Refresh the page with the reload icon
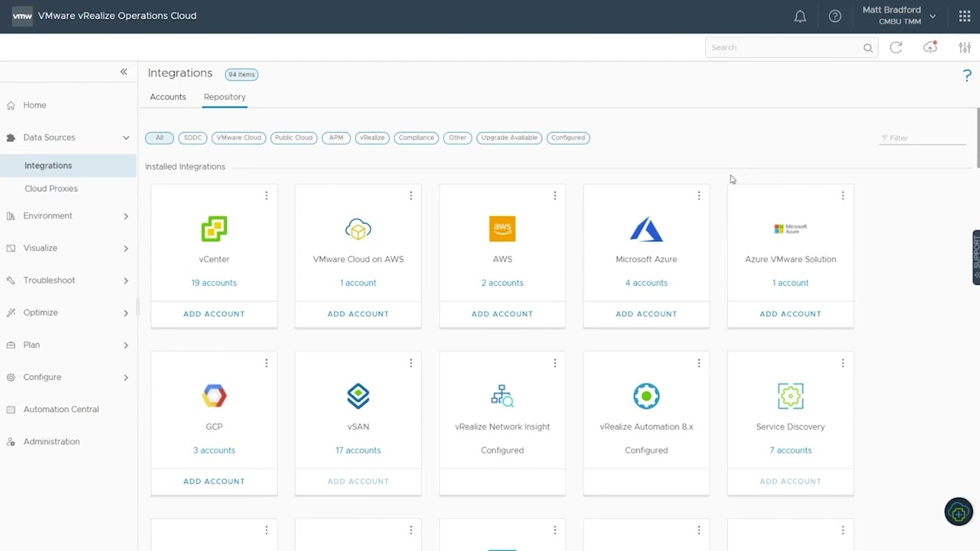This screenshot has width=980, height=551. pyautogui.click(x=896, y=47)
